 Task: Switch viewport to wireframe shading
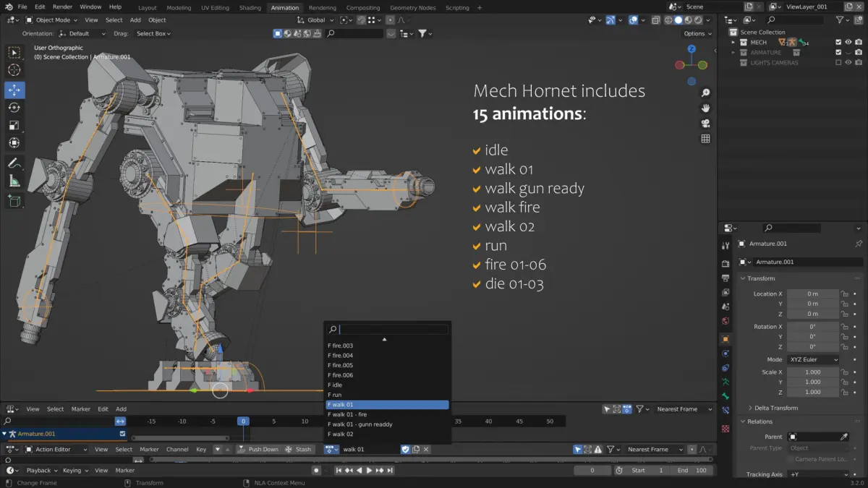click(x=668, y=20)
